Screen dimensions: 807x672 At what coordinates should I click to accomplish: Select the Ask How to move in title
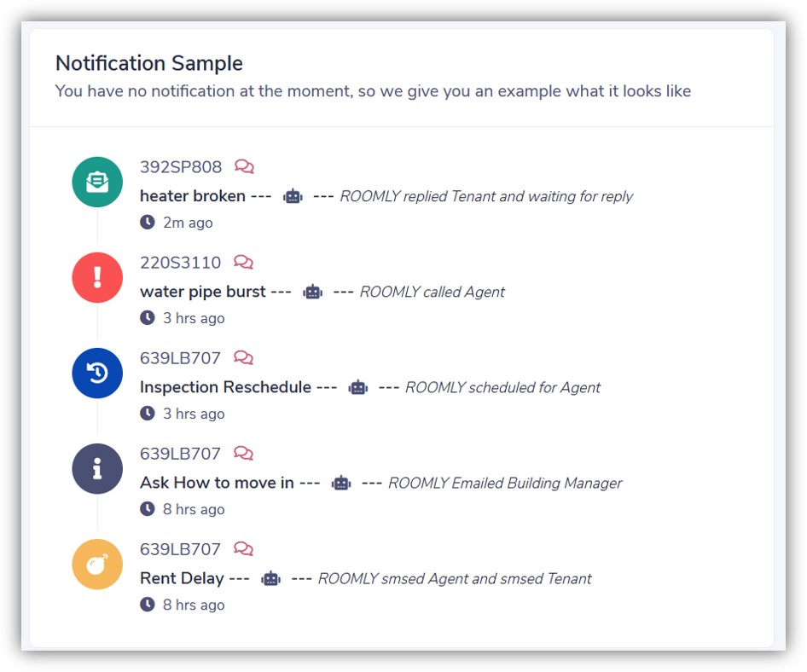[x=217, y=483]
